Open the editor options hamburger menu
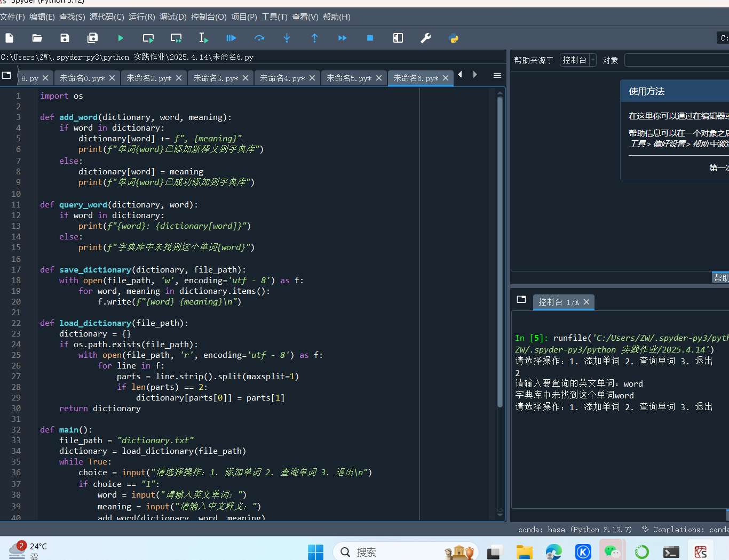This screenshot has width=729, height=560. pyautogui.click(x=497, y=75)
